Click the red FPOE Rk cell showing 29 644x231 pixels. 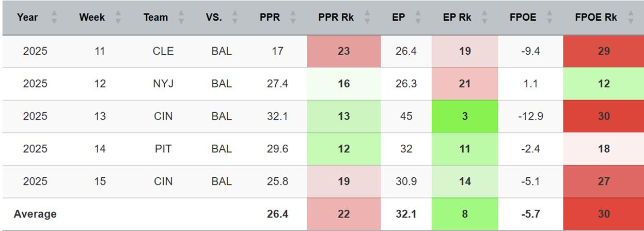[x=603, y=51]
